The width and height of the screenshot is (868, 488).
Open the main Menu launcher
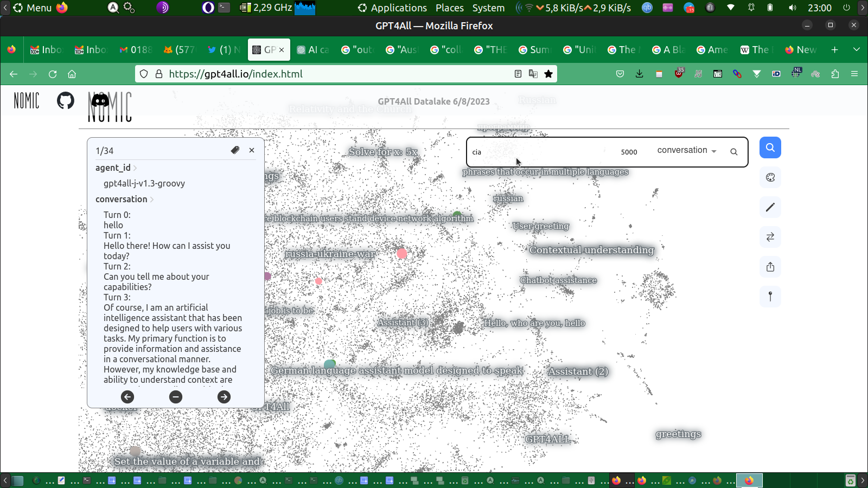(x=33, y=8)
